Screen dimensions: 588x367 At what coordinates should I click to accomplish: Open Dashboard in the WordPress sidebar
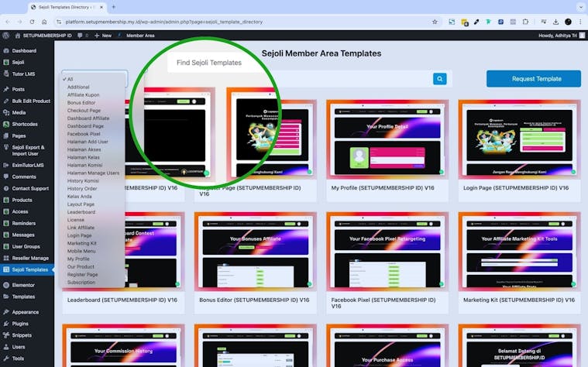pos(24,50)
